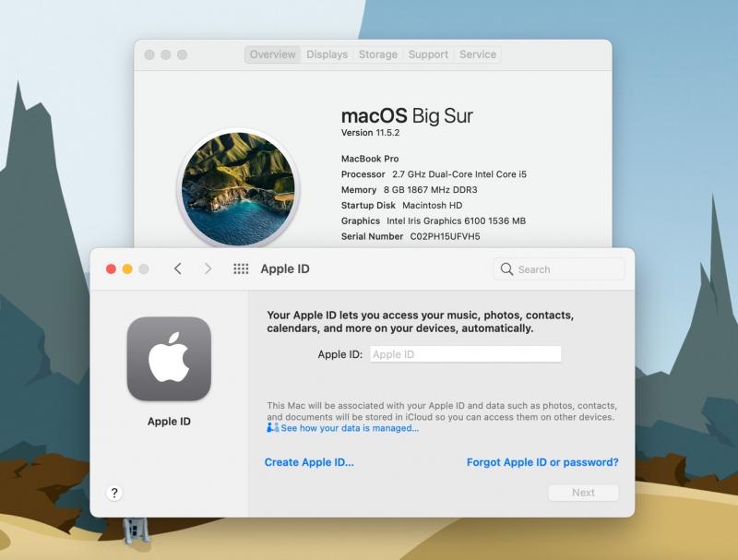Image resolution: width=738 pixels, height=560 pixels.
Task: Click the MacBook Pro model text
Action: (x=370, y=159)
